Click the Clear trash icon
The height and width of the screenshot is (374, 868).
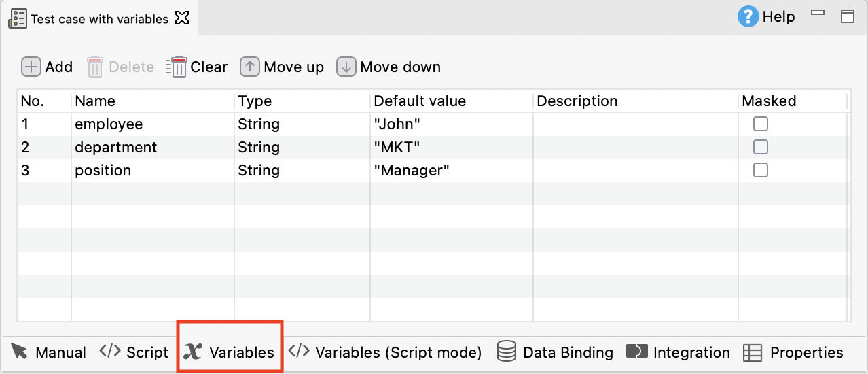(177, 67)
